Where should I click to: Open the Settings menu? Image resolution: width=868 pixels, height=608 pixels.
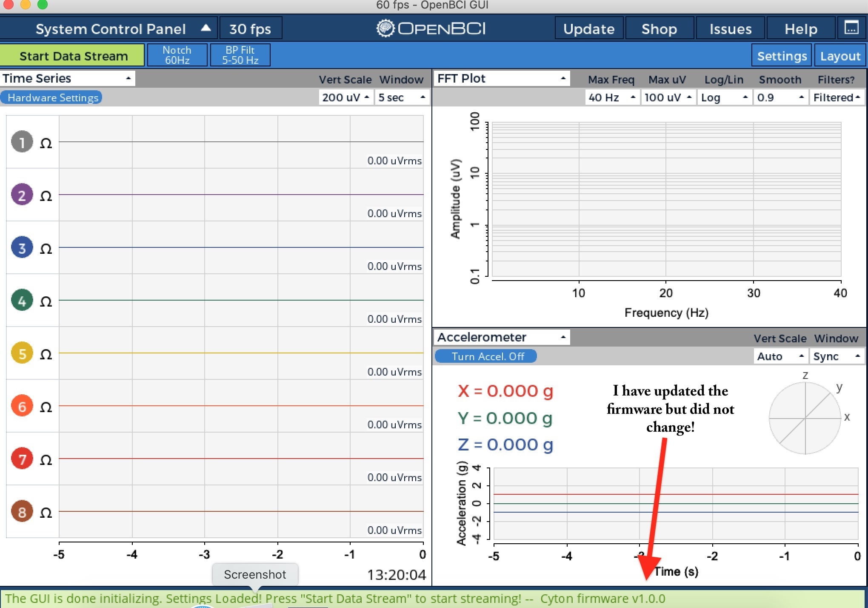pyautogui.click(x=782, y=56)
